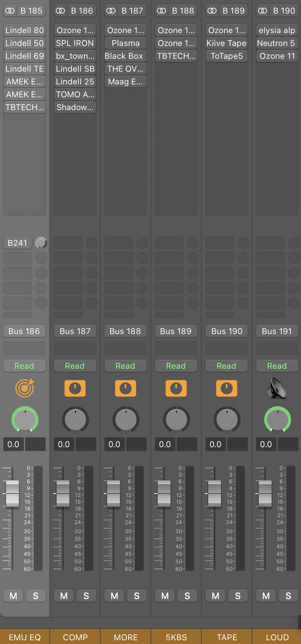Open the Plasma plugin slot

[x=126, y=43]
